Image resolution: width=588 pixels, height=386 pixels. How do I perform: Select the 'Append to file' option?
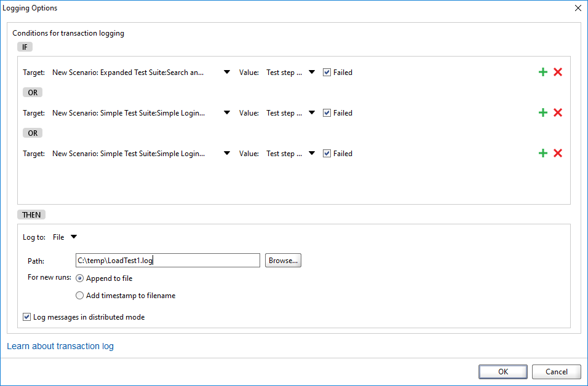pyautogui.click(x=79, y=278)
